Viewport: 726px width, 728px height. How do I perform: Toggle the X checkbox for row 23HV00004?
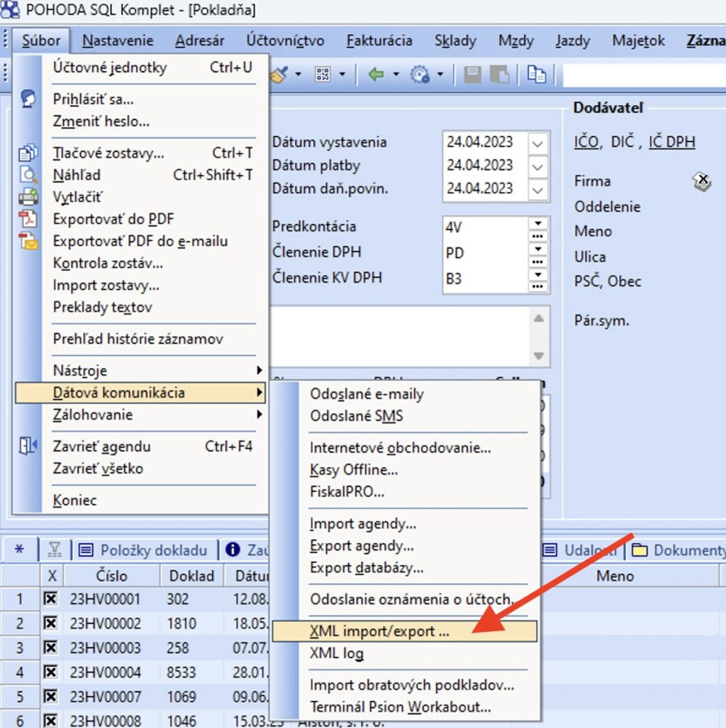click(50, 672)
